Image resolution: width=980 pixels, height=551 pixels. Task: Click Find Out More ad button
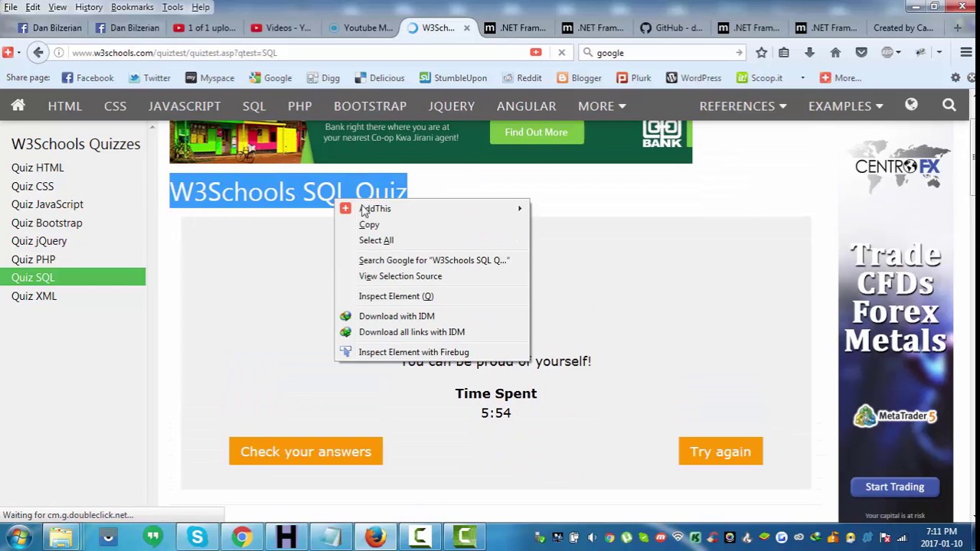536,132
